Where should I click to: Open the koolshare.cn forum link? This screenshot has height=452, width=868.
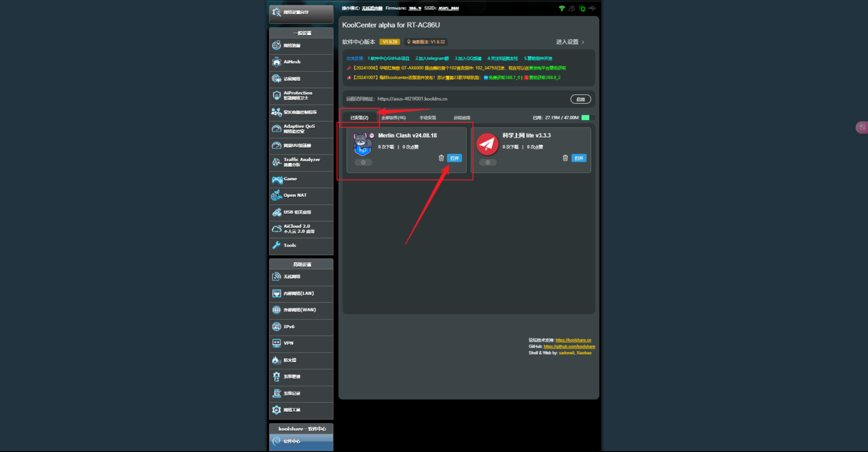[x=573, y=341]
